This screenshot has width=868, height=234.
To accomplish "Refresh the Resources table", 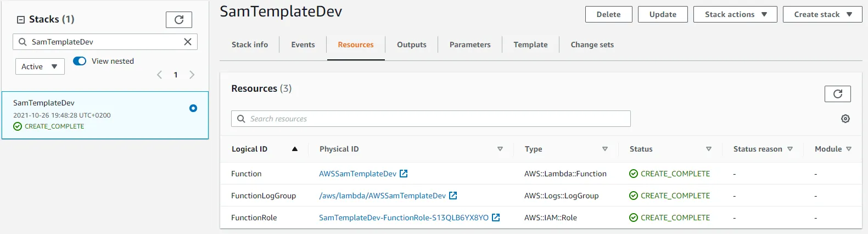I will (x=838, y=94).
